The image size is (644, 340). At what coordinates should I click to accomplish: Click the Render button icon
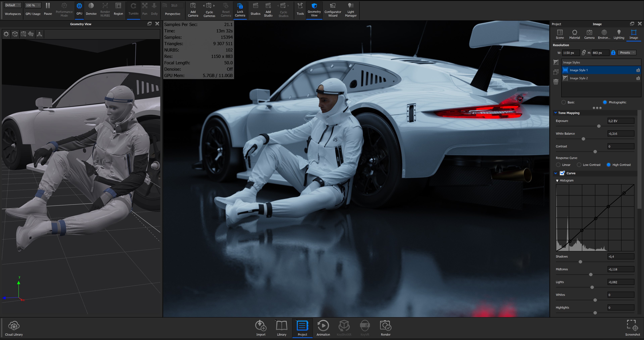coord(385,326)
